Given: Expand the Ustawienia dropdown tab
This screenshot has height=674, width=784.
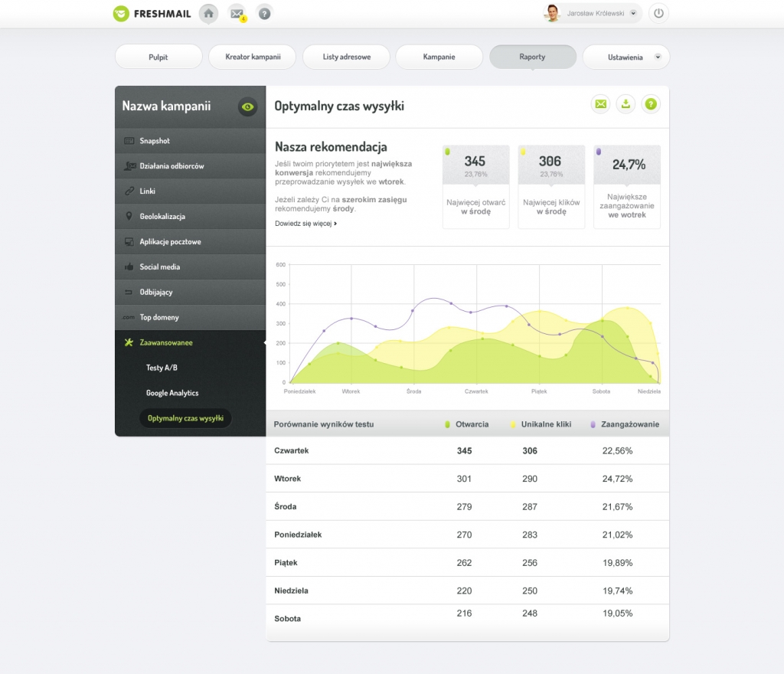Looking at the screenshot, I should tap(626, 57).
